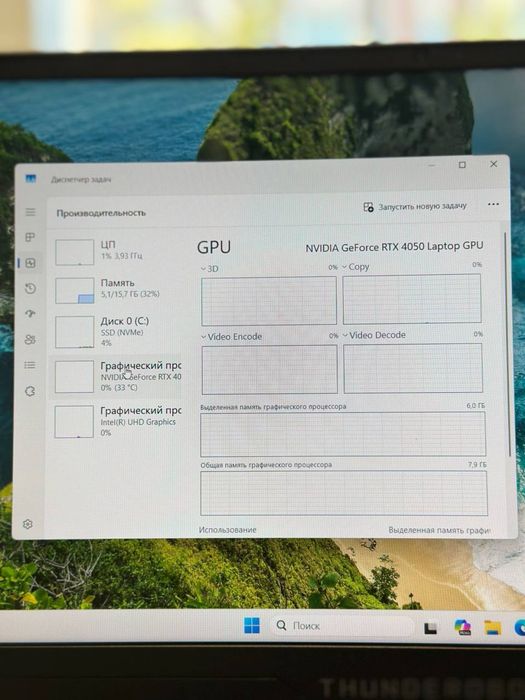Image resolution: width=525 pixels, height=700 pixels.
Task: Open File Explorer from taskbar
Action: coord(493,627)
